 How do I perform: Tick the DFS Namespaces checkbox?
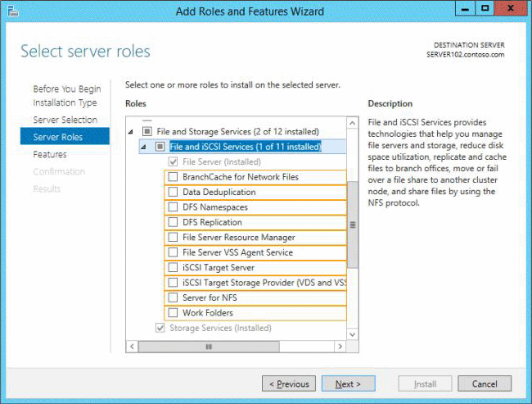click(x=173, y=207)
